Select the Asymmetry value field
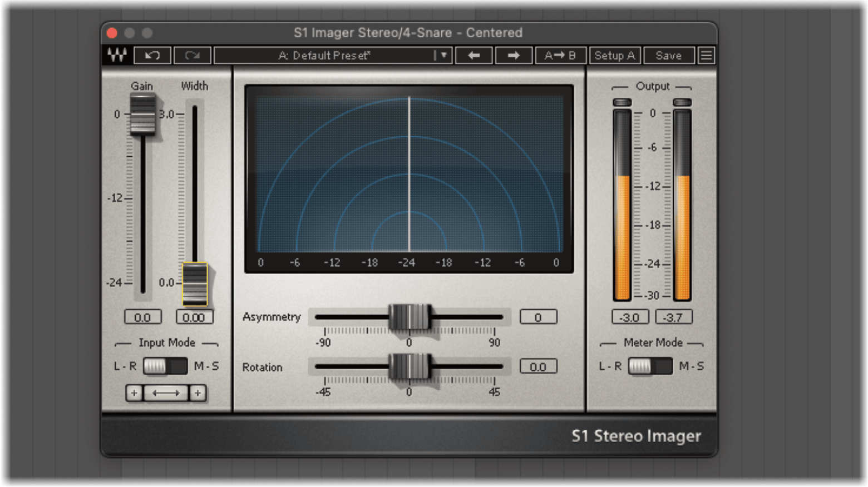This screenshot has width=868, height=487. point(538,317)
